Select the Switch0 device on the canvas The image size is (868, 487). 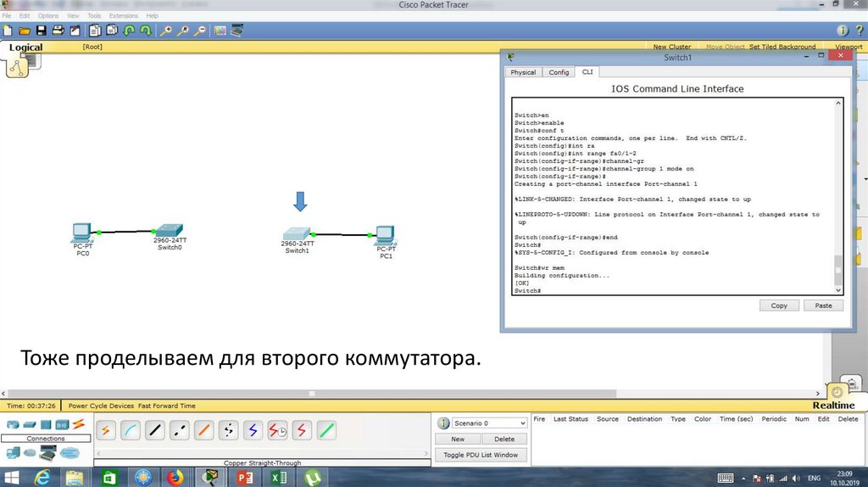(x=170, y=232)
